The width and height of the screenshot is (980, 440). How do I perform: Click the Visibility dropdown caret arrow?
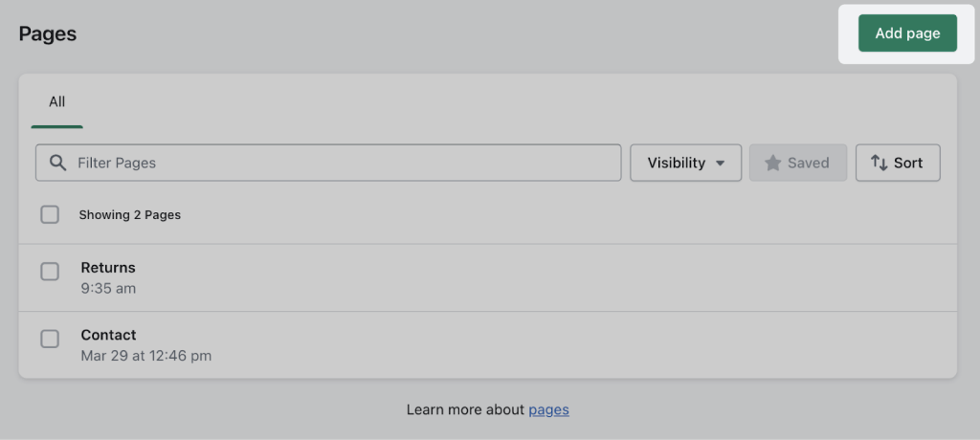(x=720, y=164)
